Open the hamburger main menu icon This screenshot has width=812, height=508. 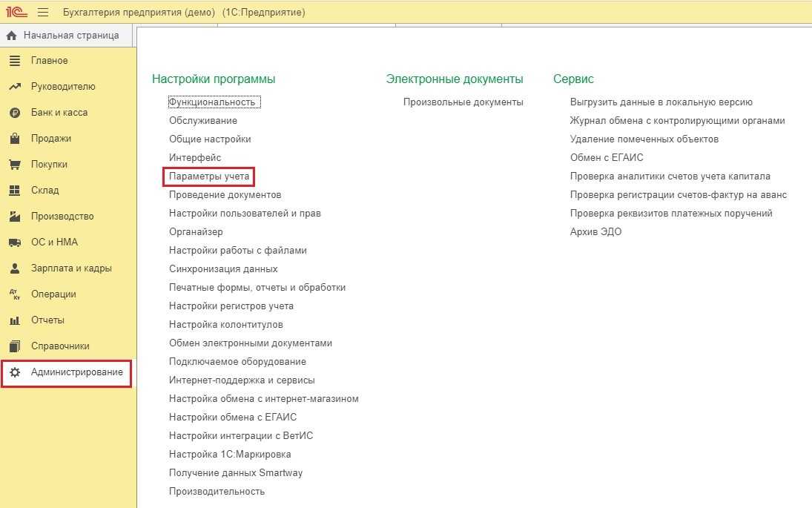43,12
